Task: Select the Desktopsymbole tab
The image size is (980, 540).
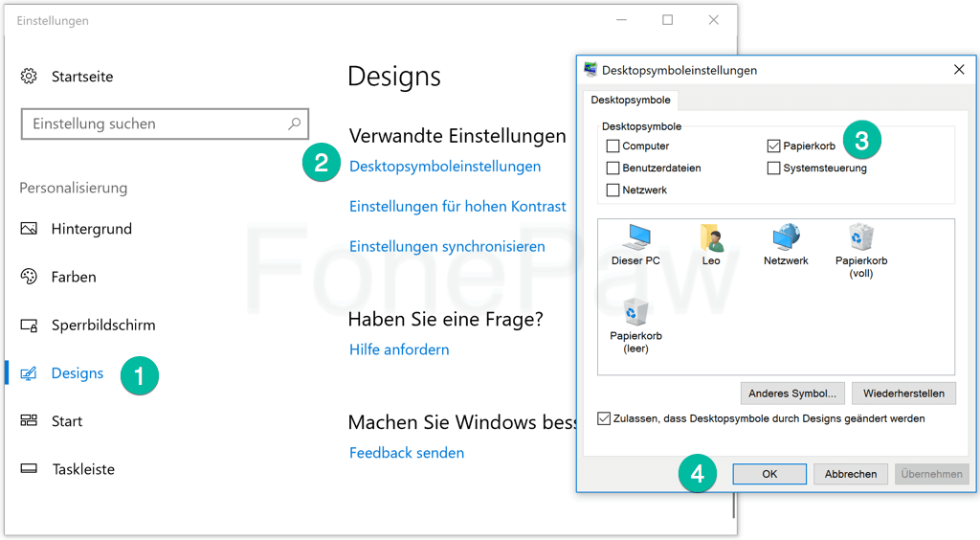Action: click(631, 100)
